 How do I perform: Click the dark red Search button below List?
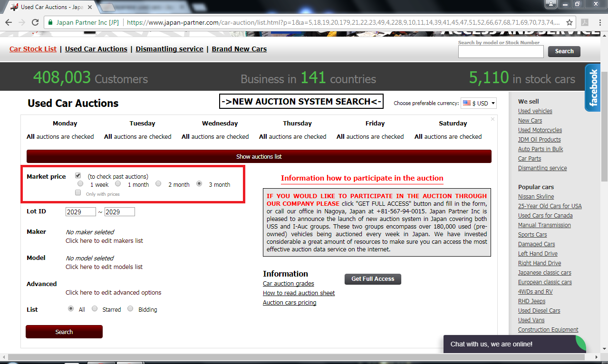64,332
